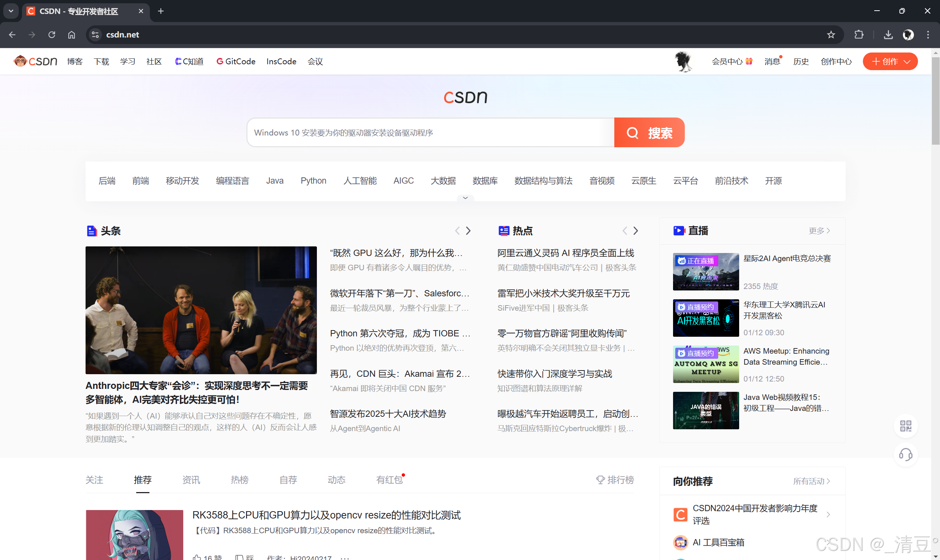The height and width of the screenshot is (560, 940).
Task: Click the CSDN monkey logo in navbar
Action: [35, 61]
